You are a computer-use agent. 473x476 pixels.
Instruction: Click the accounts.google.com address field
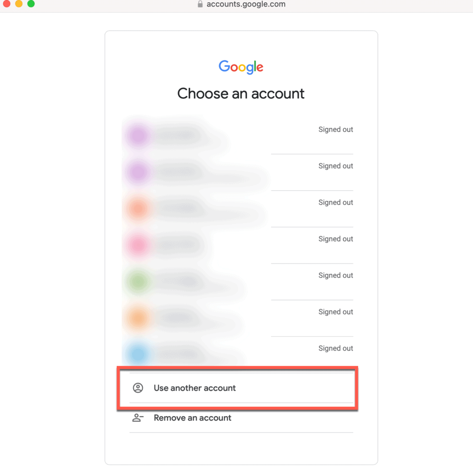click(246, 4)
